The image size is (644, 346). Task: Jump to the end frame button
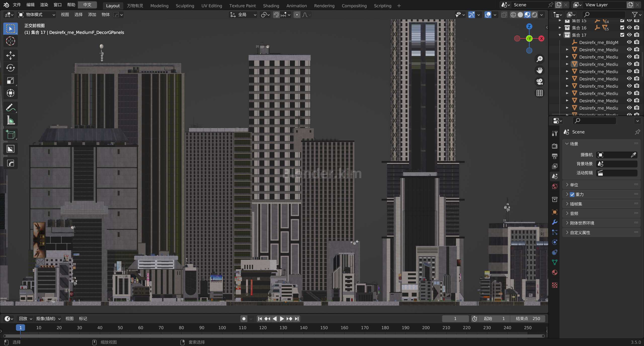pyautogui.click(x=297, y=319)
